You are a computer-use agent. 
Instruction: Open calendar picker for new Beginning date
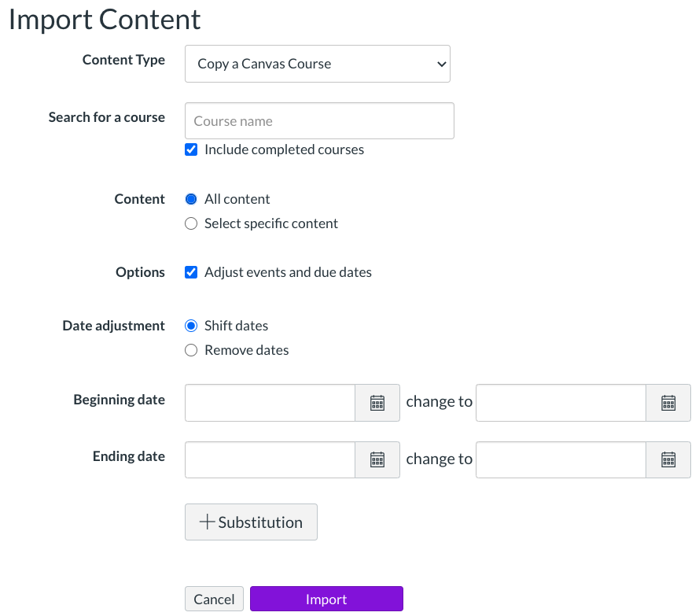(x=668, y=403)
